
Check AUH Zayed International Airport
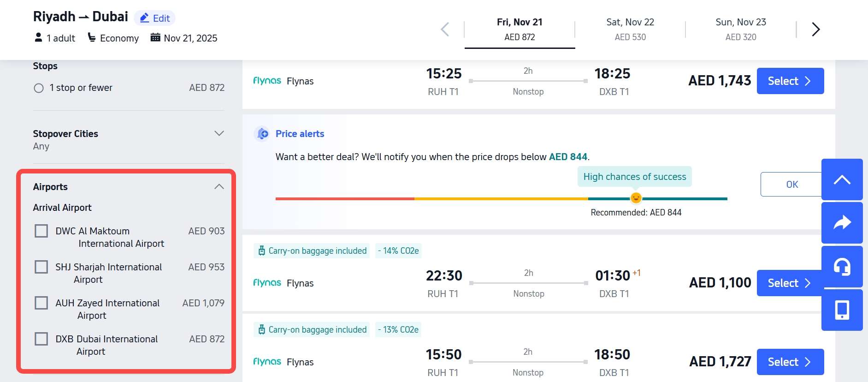point(41,303)
